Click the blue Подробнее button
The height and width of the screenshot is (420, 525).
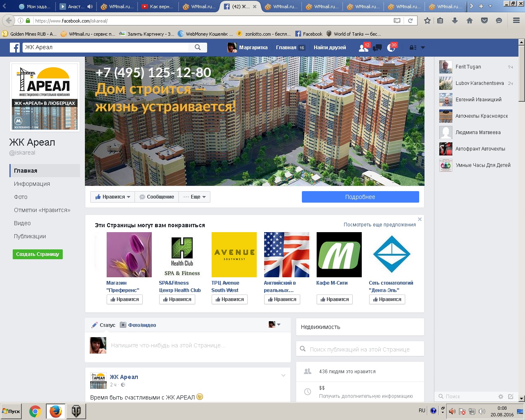coord(361,197)
